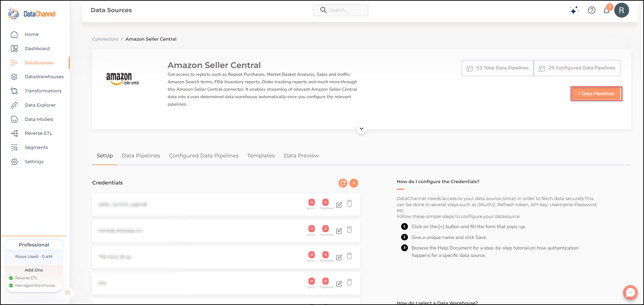Edit the credential with 5 pipelines

[339, 257]
